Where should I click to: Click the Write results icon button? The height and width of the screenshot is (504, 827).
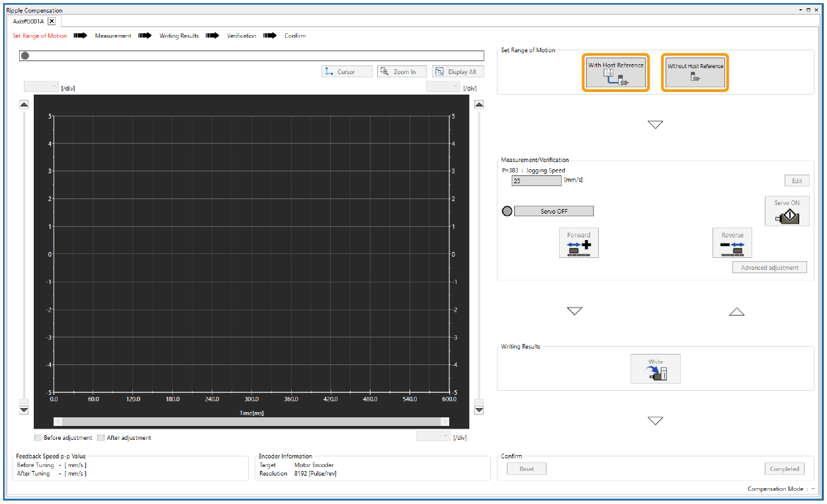(655, 369)
